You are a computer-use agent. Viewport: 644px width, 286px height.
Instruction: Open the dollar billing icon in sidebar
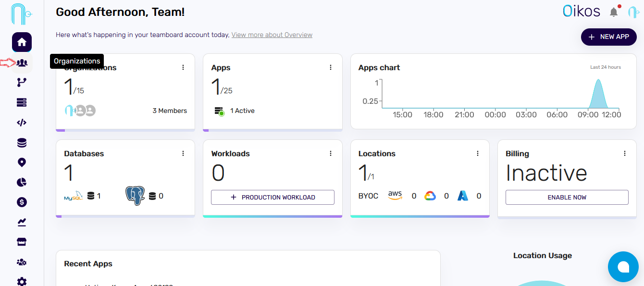tap(22, 202)
